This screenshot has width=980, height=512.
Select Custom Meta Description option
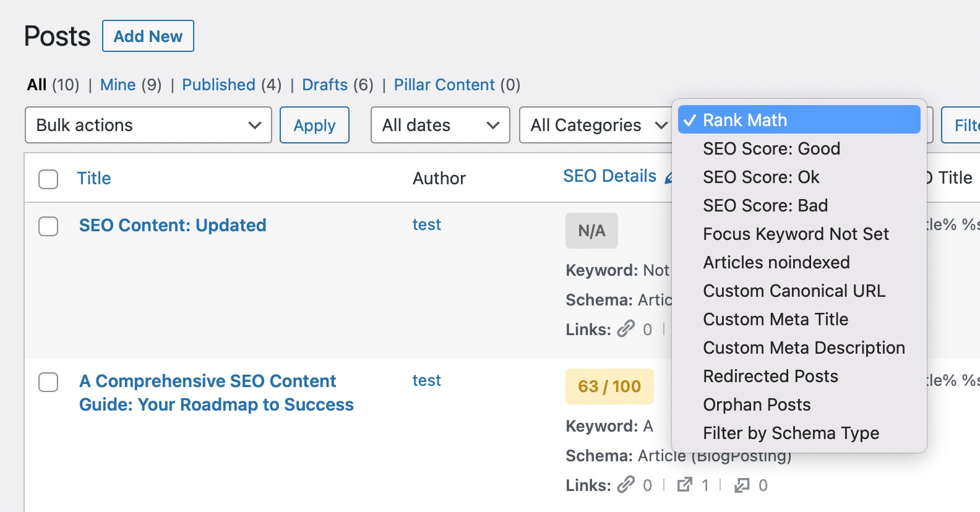click(799, 348)
